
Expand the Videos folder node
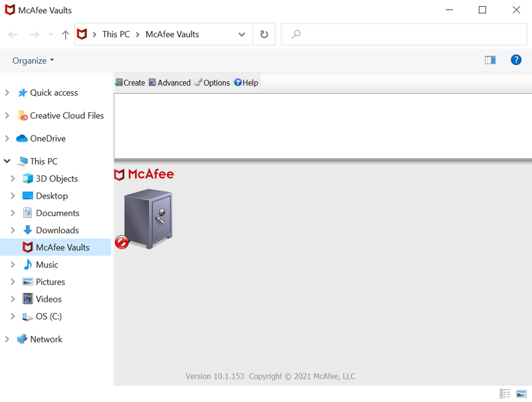13,299
